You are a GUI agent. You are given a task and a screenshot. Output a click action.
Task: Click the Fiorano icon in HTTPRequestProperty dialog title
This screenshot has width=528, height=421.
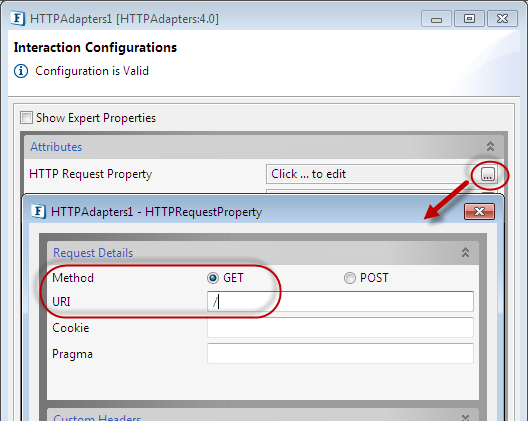[x=38, y=212]
